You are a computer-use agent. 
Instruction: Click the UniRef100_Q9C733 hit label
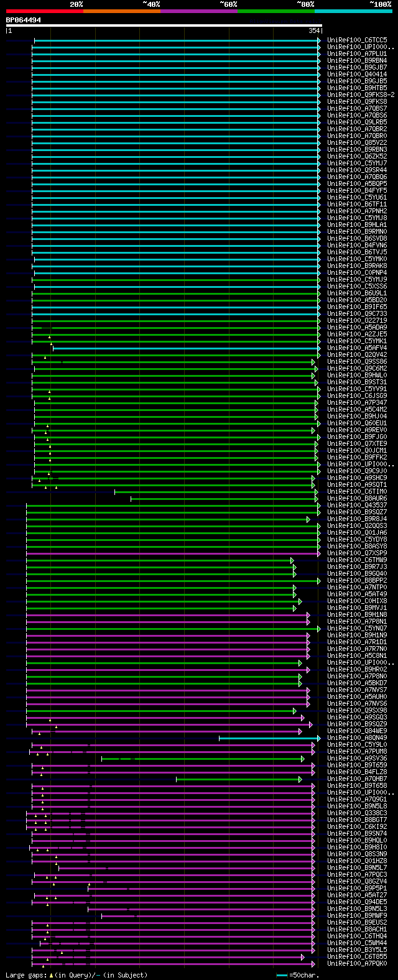[357, 313]
